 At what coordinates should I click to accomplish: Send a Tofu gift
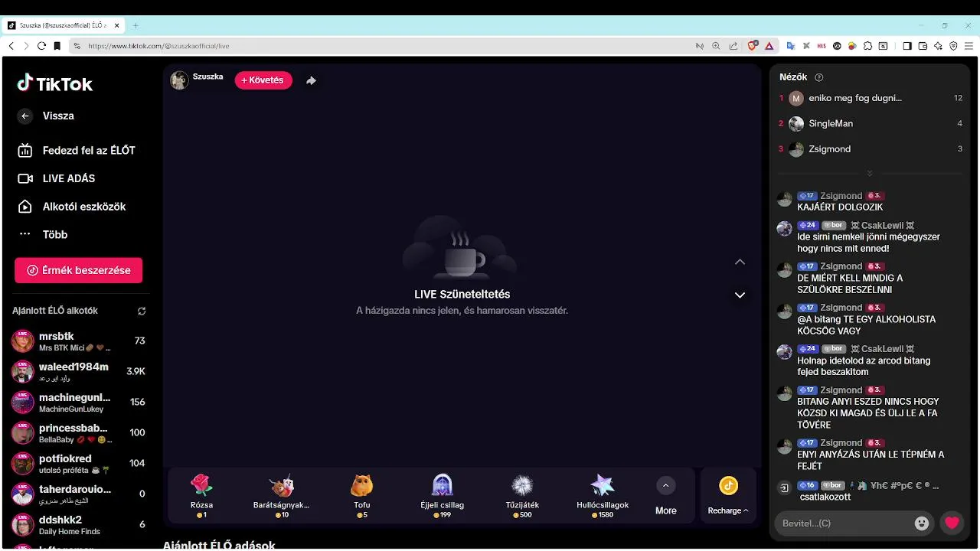(x=362, y=495)
